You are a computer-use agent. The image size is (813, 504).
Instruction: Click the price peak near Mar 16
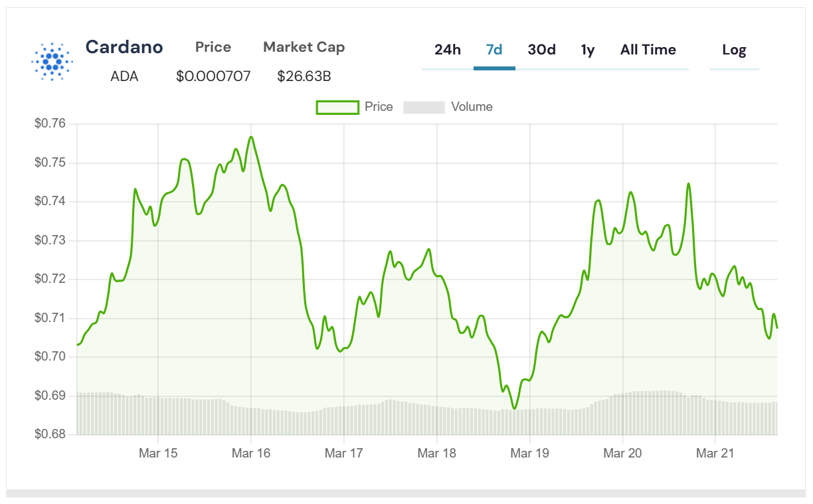(251, 137)
